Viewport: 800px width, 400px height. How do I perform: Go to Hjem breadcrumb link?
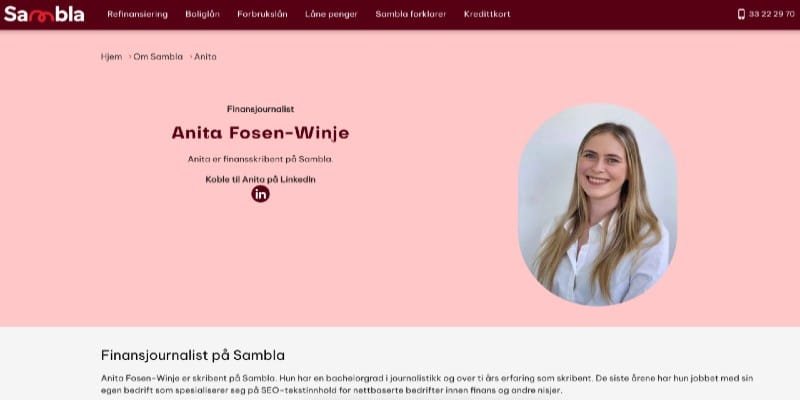tap(111, 57)
